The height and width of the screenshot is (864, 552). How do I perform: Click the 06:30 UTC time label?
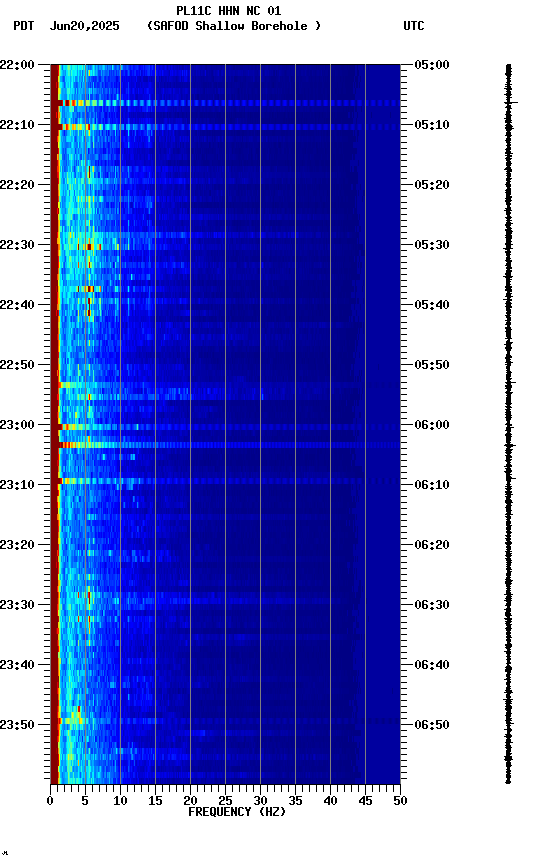(432, 605)
